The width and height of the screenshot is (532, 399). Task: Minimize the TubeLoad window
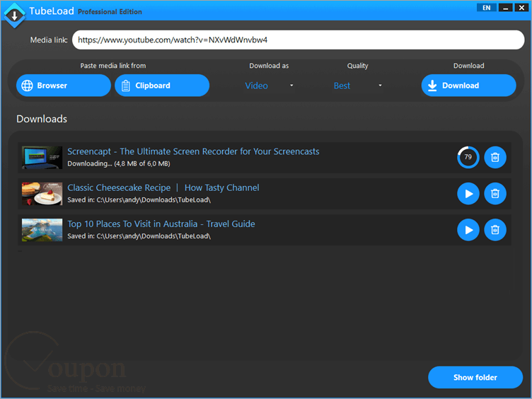506,8
